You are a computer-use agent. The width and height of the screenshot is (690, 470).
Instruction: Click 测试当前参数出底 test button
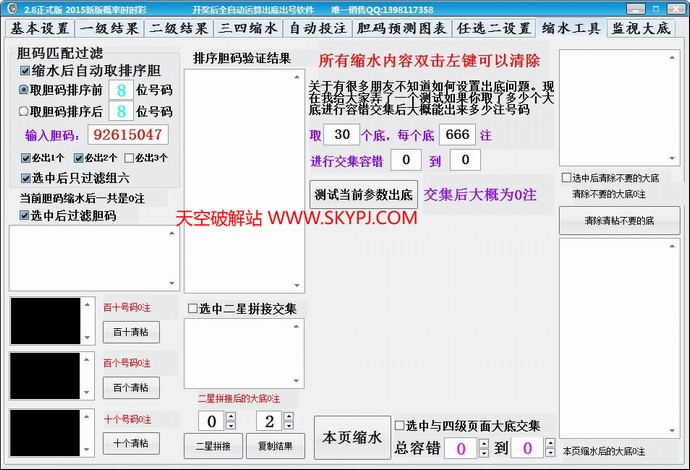point(363,194)
